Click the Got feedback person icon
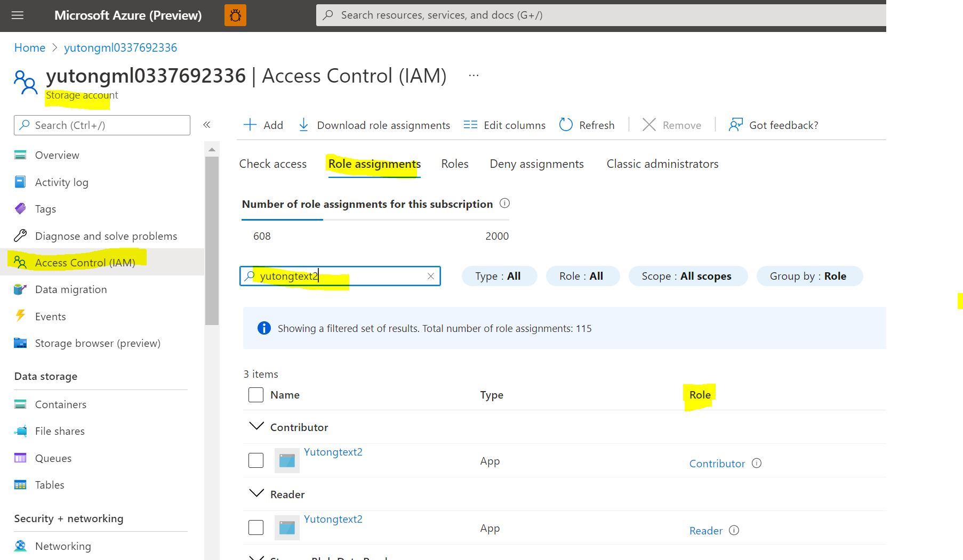 pos(736,125)
